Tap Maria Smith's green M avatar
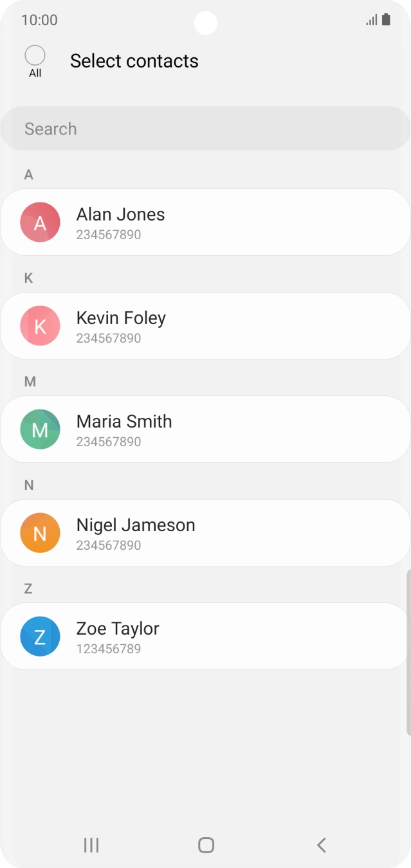The width and height of the screenshot is (411, 868). click(40, 429)
